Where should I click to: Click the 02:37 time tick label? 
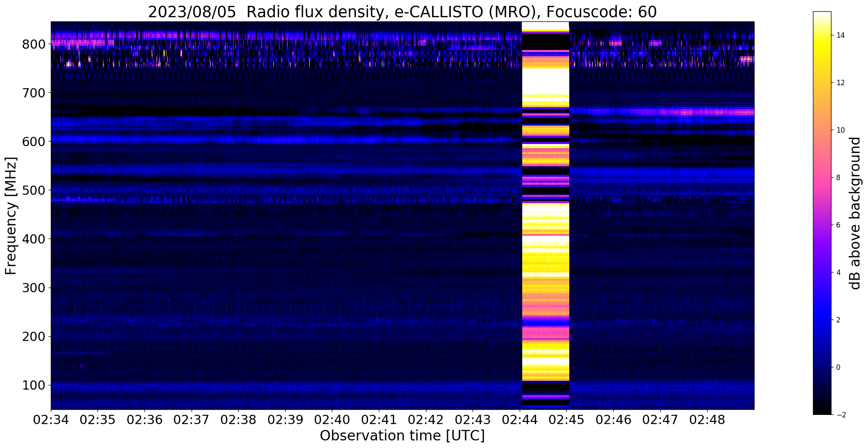(192, 420)
